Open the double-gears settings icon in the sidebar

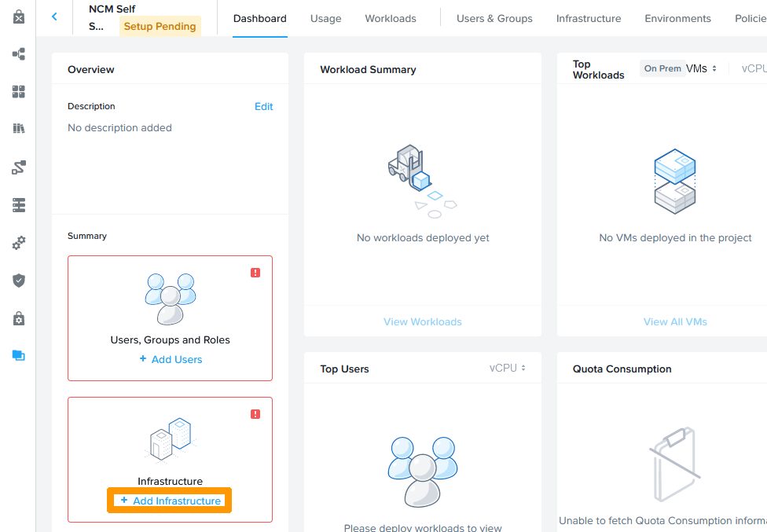click(19, 243)
